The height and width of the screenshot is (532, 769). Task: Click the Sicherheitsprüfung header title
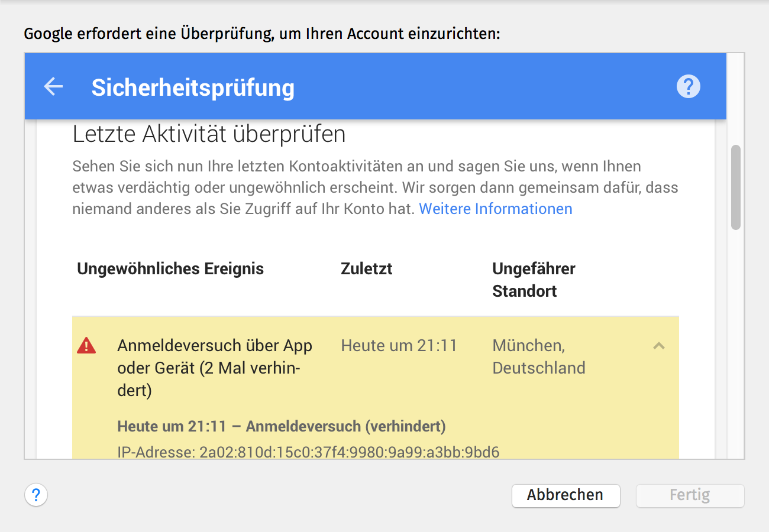(193, 87)
